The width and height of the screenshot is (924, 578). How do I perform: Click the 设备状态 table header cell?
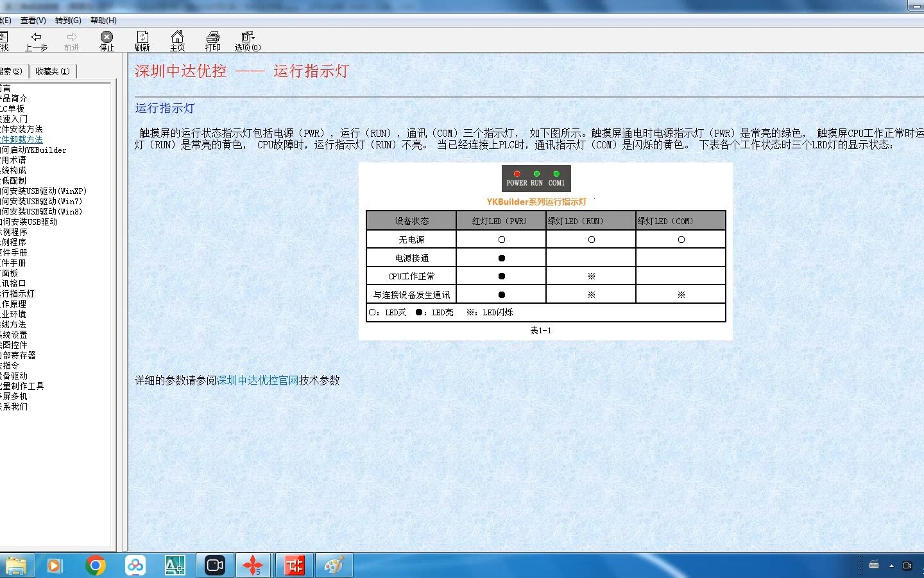point(411,221)
